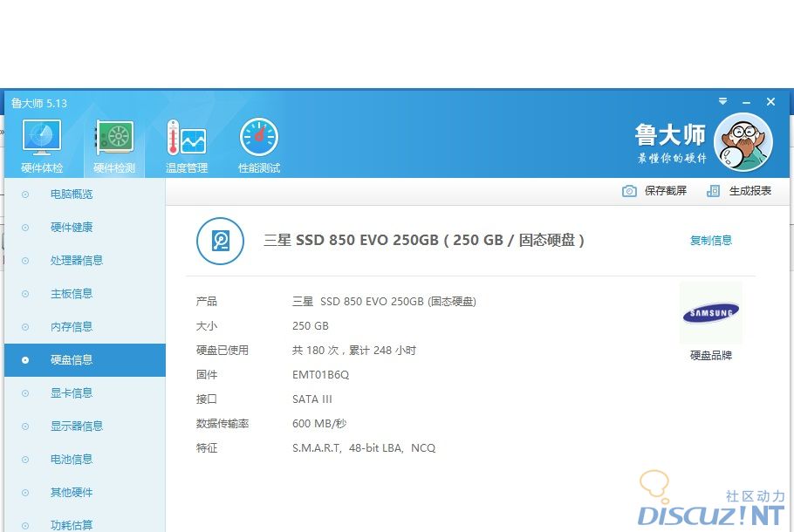Click the firmware value EMT01B6Q
Viewport: 794px width, 532px height.
(x=320, y=374)
